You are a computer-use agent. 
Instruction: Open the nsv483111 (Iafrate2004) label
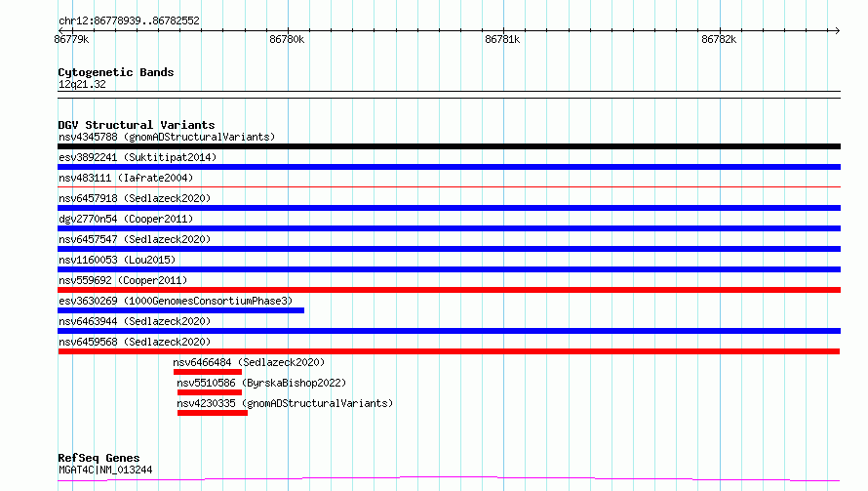tap(126, 178)
